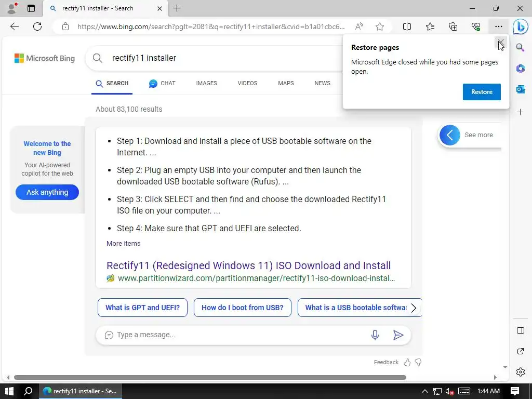Screen dimensions: 532x399
Task: Click the horizontal scrollbar thumb
Action: [x=210, y=377]
